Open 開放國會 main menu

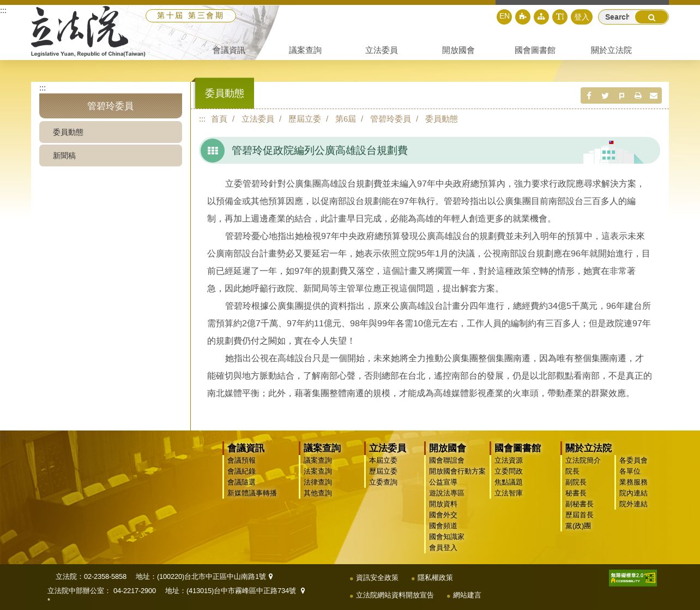tap(458, 50)
